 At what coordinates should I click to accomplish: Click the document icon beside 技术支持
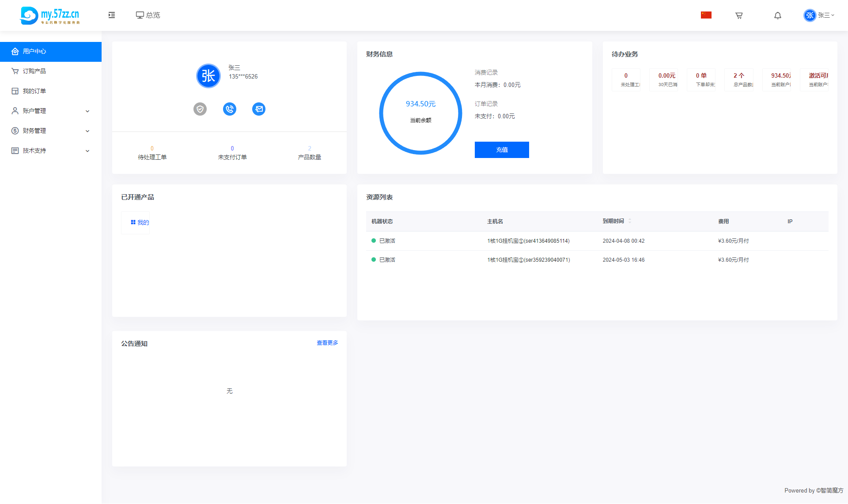(15, 150)
